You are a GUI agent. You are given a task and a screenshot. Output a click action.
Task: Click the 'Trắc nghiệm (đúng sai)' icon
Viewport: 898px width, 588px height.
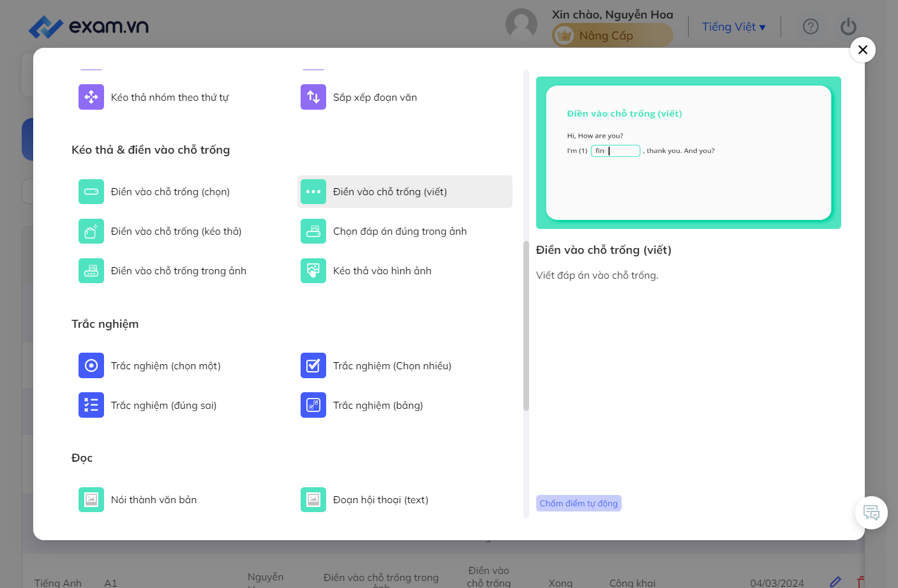pyautogui.click(x=91, y=405)
